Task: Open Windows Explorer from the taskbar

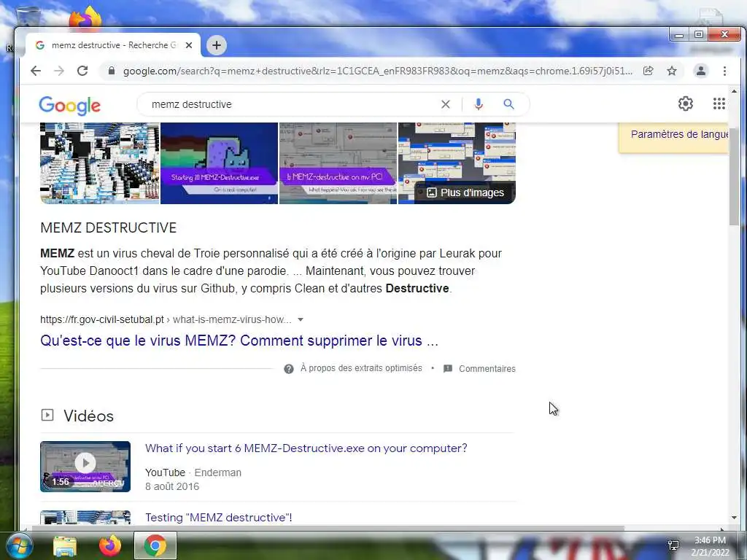Action: (x=65, y=547)
